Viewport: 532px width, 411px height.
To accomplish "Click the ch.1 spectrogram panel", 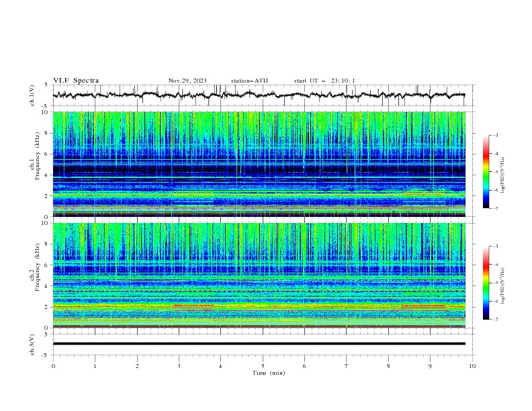I will click(x=259, y=164).
